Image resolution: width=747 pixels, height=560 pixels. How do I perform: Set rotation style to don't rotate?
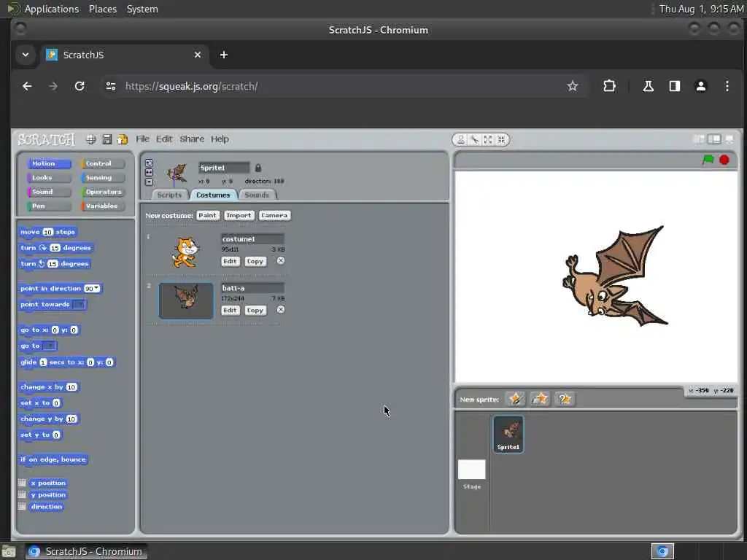(x=149, y=182)
